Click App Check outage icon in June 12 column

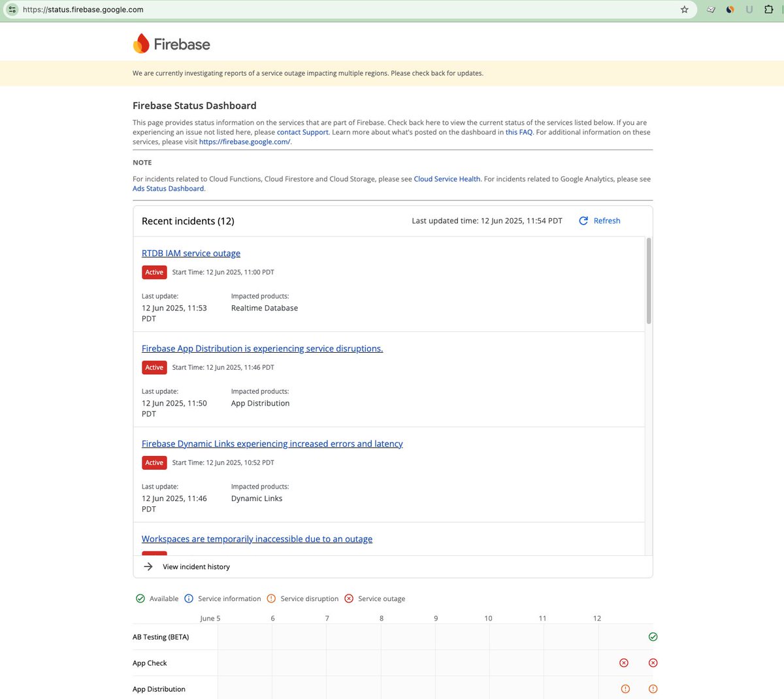624,663
